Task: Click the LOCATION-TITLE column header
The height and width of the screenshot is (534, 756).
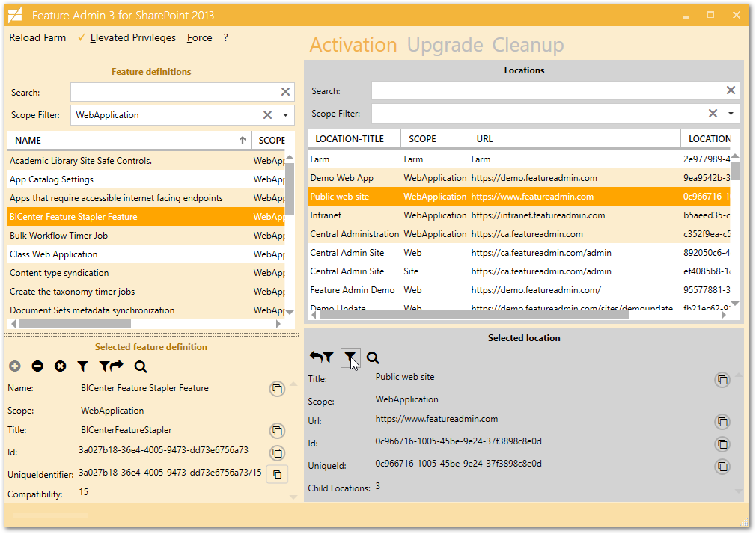Action: coord(354,139)
